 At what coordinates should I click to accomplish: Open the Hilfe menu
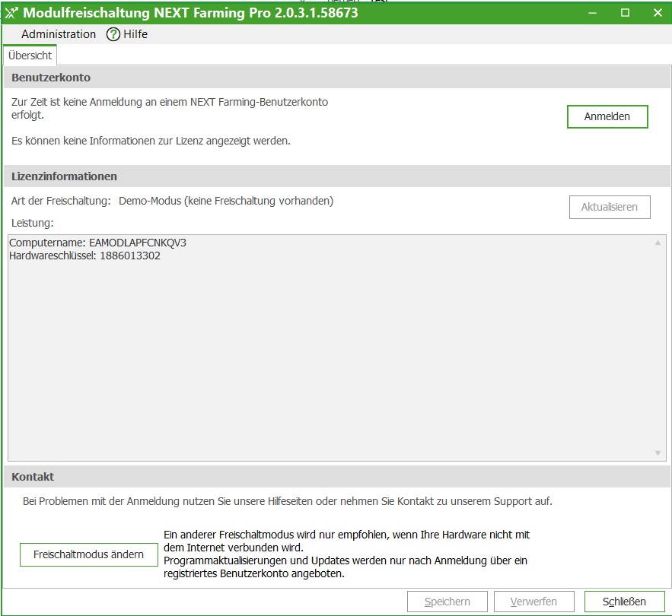127,34
